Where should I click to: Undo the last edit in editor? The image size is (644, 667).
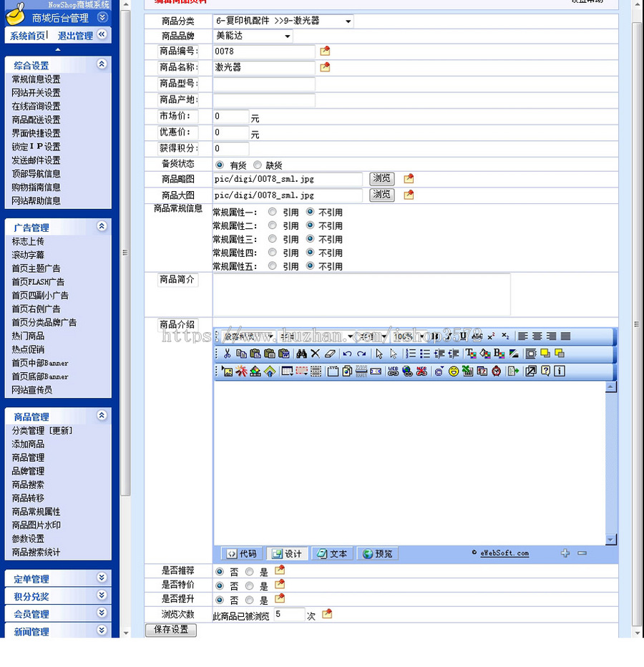[347, 354]
